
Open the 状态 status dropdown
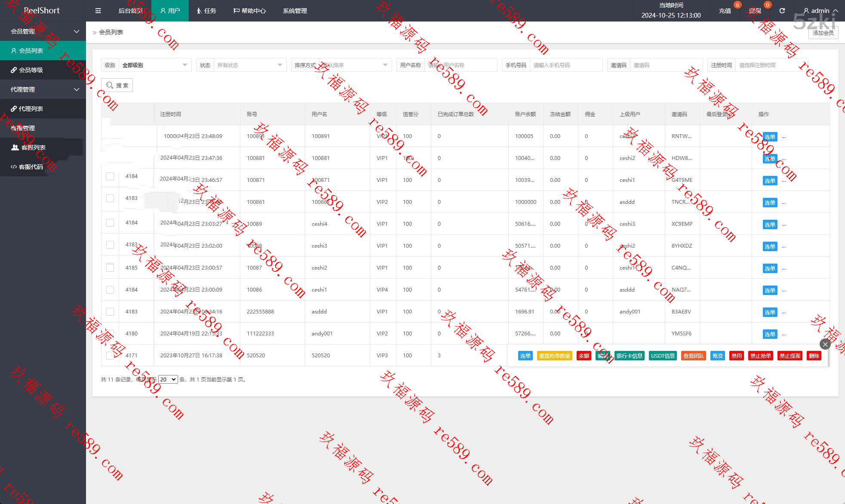tap(249, 65)
